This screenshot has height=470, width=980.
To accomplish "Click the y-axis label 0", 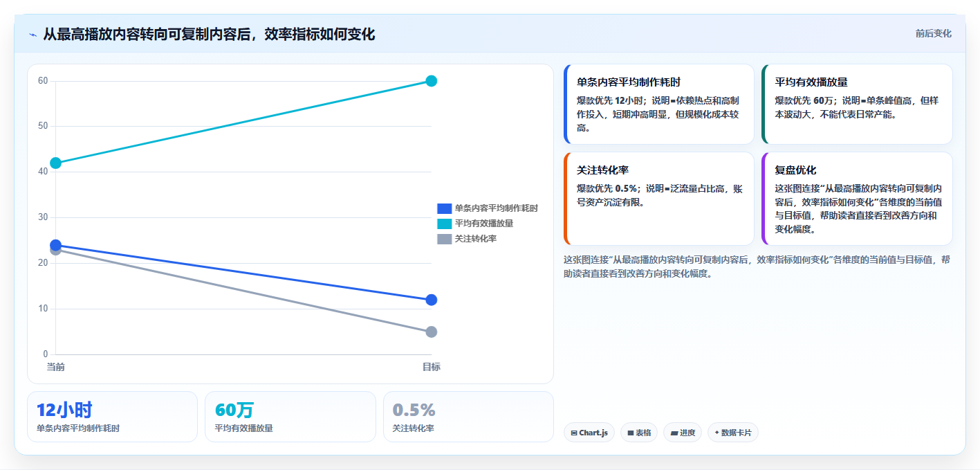I will (46, 354).
